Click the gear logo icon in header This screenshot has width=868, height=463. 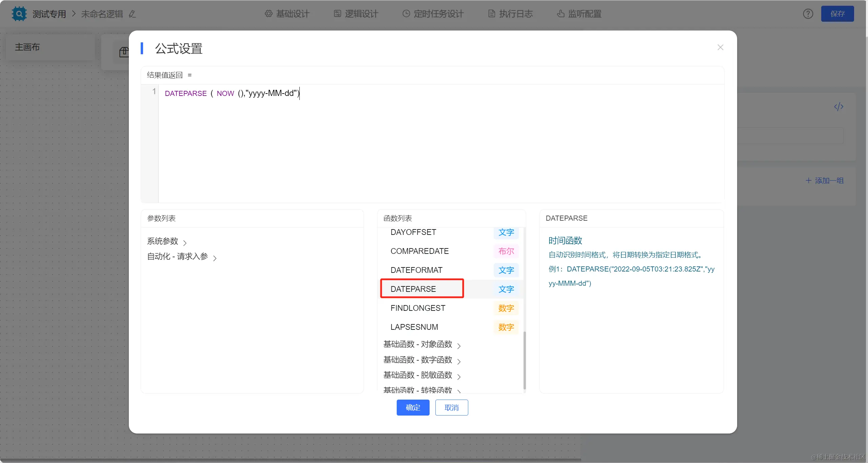(19, 14)
